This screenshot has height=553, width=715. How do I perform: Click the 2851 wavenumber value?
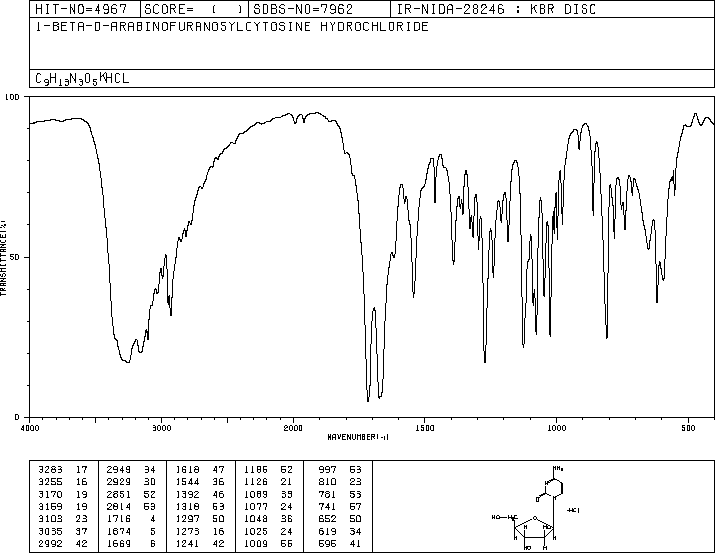[119, 494]
